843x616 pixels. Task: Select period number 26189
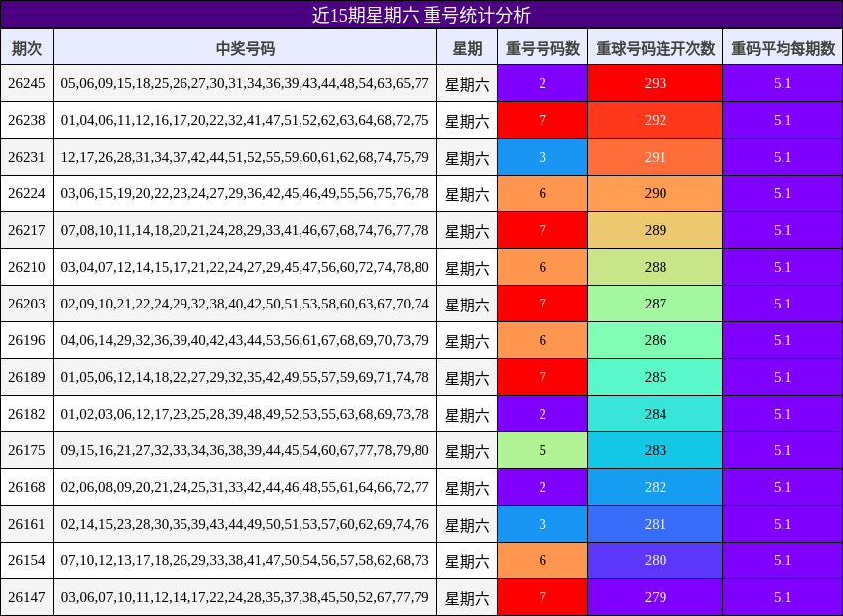click(27, 377)
